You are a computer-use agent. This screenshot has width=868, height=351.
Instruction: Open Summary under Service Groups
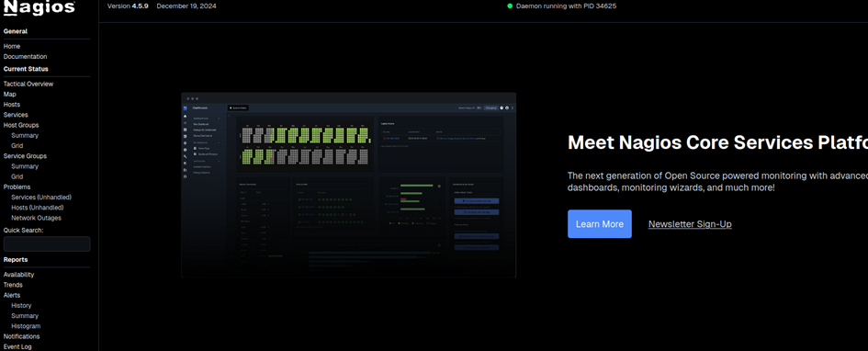click(x=25, y=166)
